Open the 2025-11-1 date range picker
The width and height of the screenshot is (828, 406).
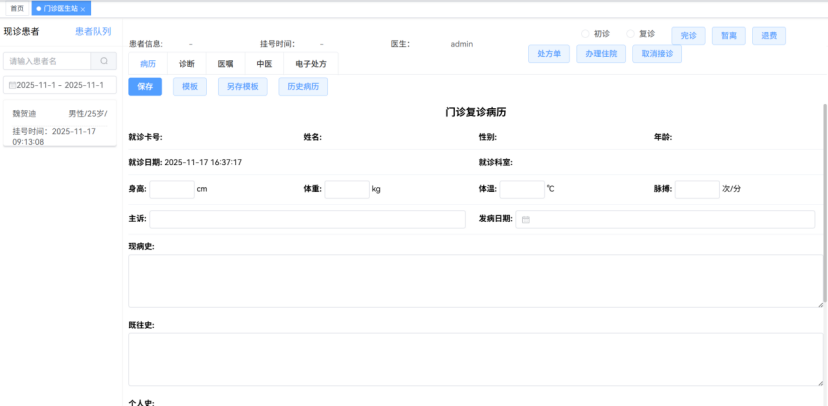61,86
